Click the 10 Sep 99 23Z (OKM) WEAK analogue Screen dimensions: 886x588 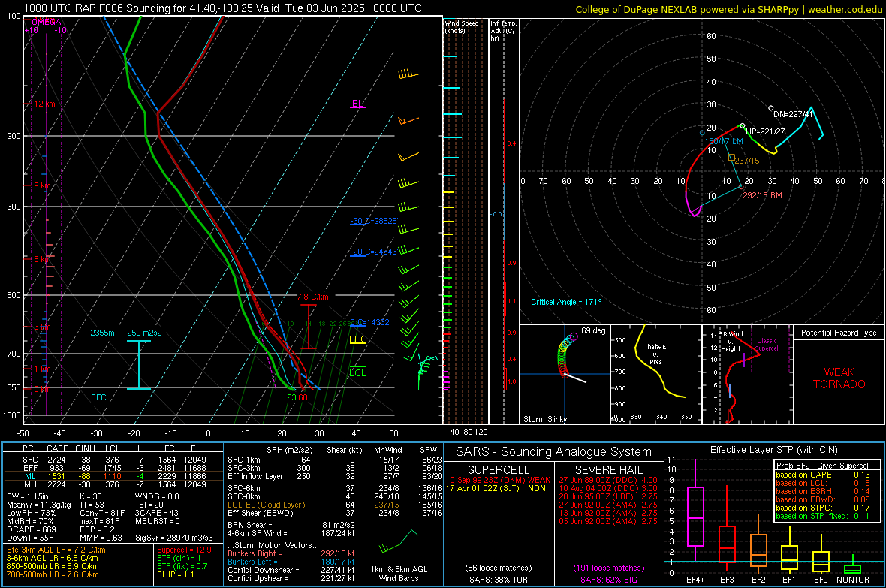click(498, 480)
